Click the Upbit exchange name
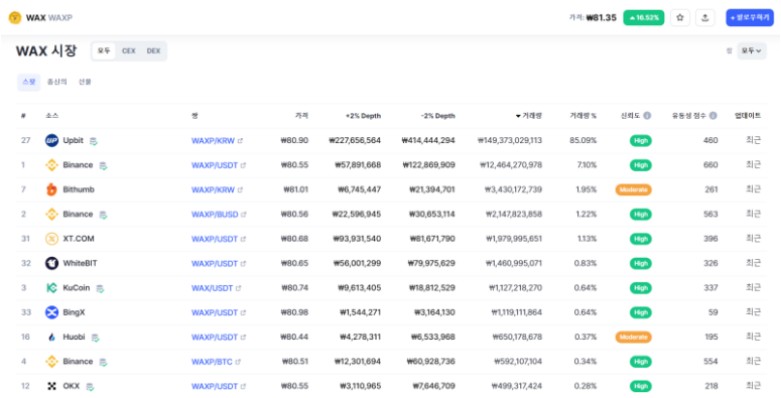Image resolution: width=781 pixels, height=398 pixels. [x=73, y=140]
